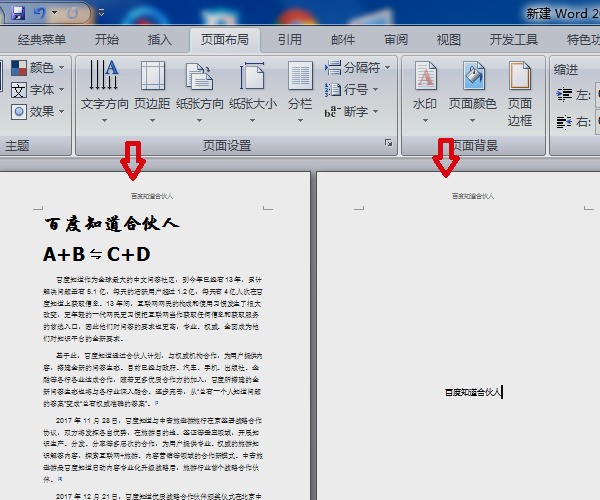Click the 分隔符 label text
The width and height of the screenshot is (600, 500).
click(x=362, y=68)
